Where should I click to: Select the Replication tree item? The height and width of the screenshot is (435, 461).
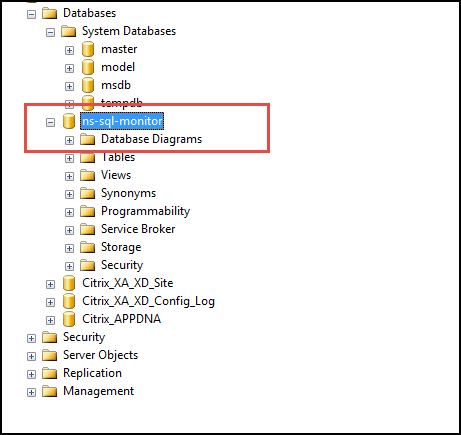click(92, 373)
